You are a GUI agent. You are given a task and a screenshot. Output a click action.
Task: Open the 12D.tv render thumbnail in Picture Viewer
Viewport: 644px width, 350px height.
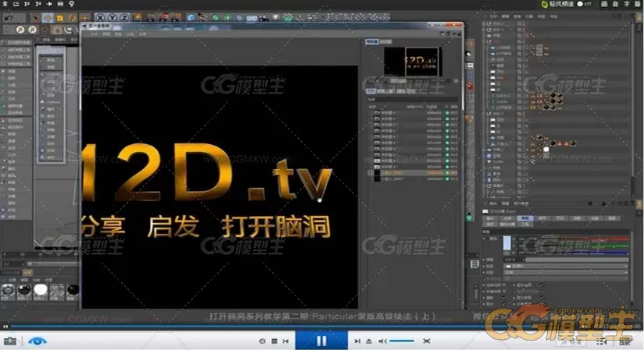click(413, 62)
